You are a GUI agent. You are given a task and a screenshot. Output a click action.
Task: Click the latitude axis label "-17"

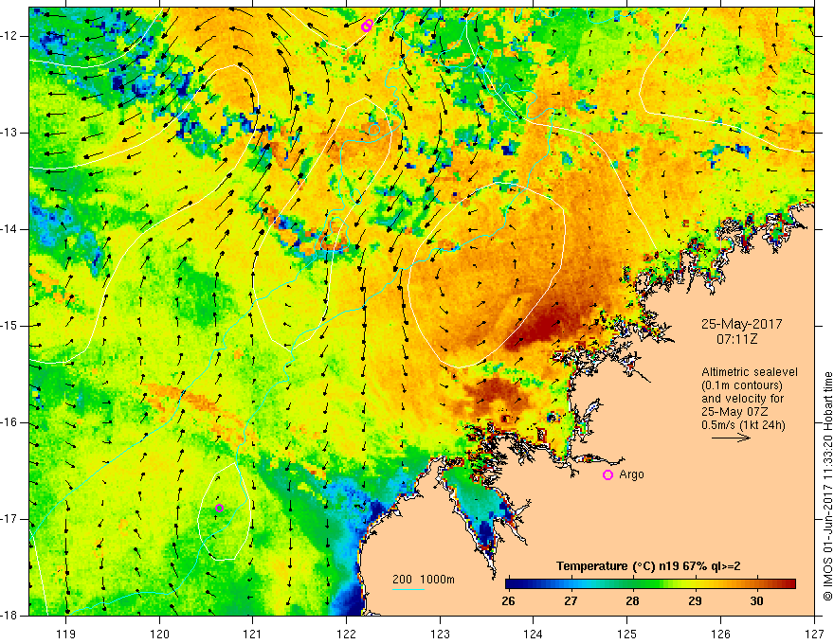coord(10,519)
